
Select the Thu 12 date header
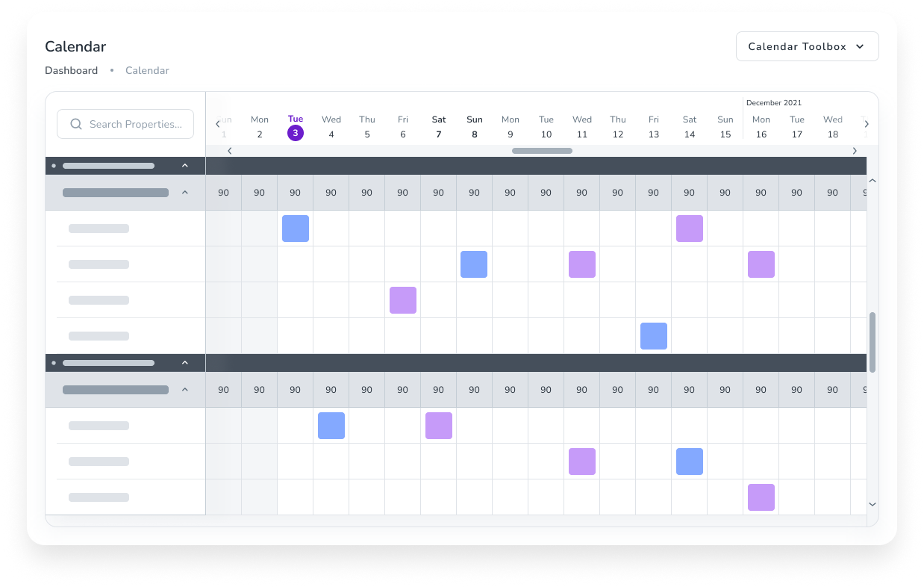618,127
